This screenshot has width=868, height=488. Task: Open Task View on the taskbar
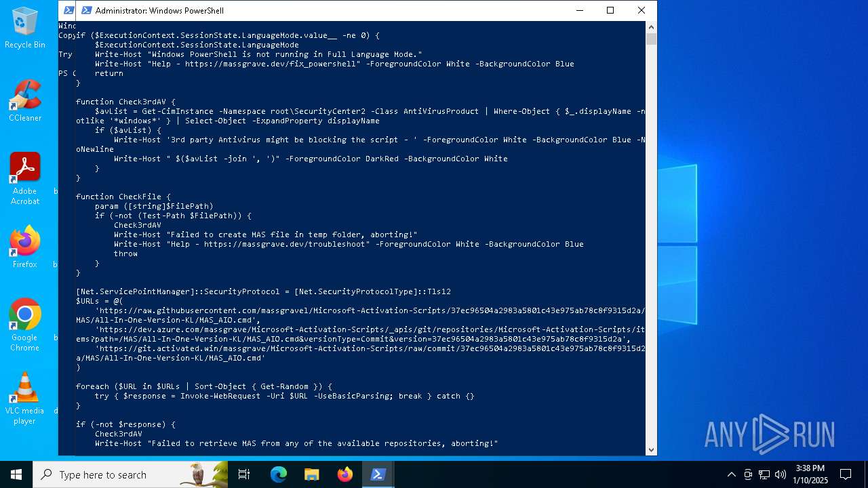click(x=244, y=474)
